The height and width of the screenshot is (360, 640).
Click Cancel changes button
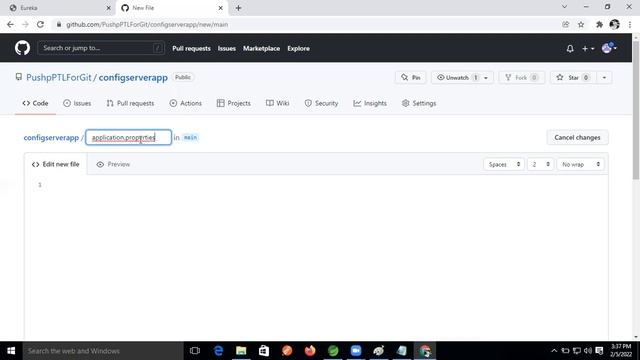click(x=577, y=138)
